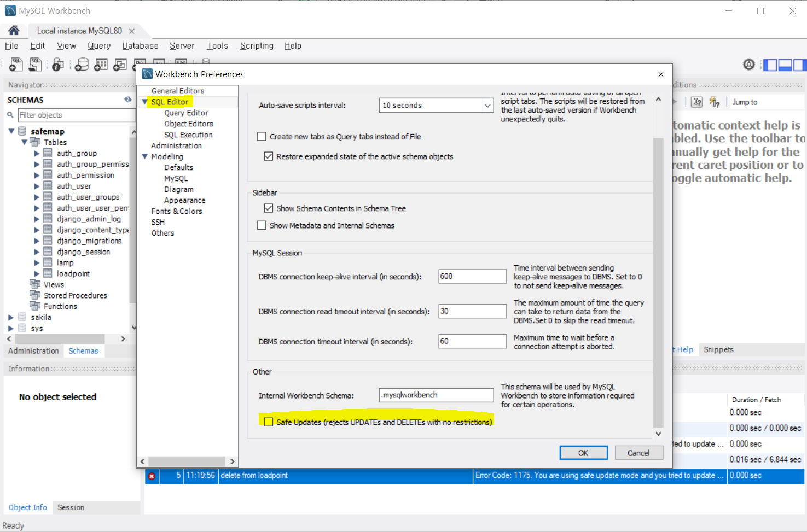Click OK in Preferences dialog
The height and width of the screenshot is (532, 807).
coord(583,453)
